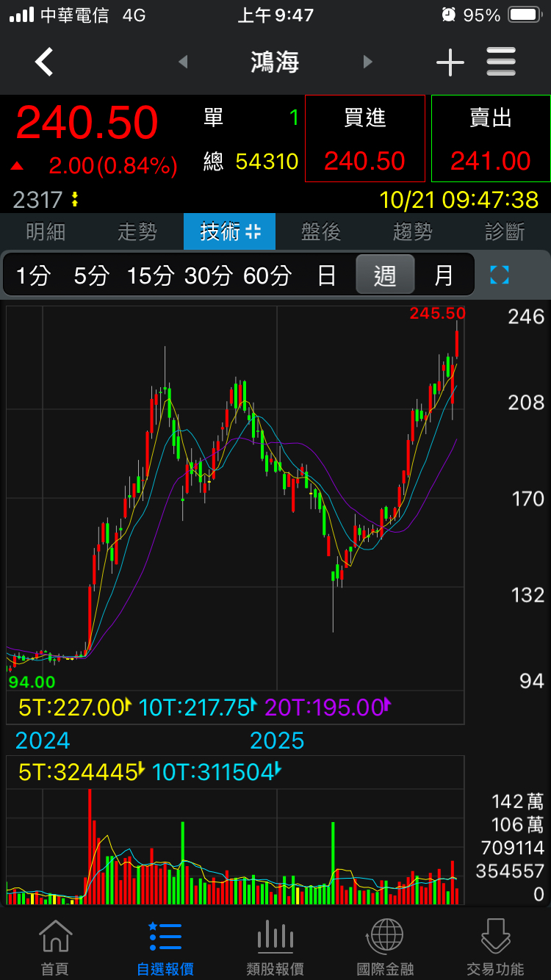Switch to previous stock with left triangle

click(183, 62)
